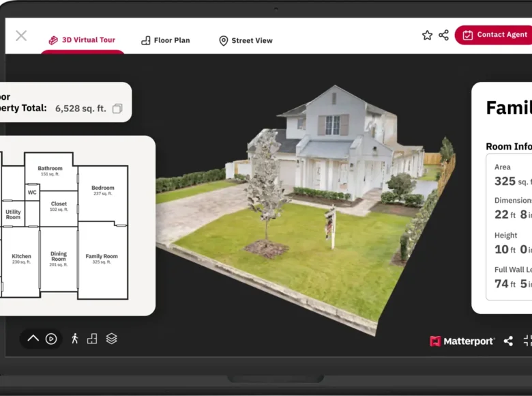Switch to the Floor Plan tab
Viewport: 532px width, 396px height.
pos(165,40)
